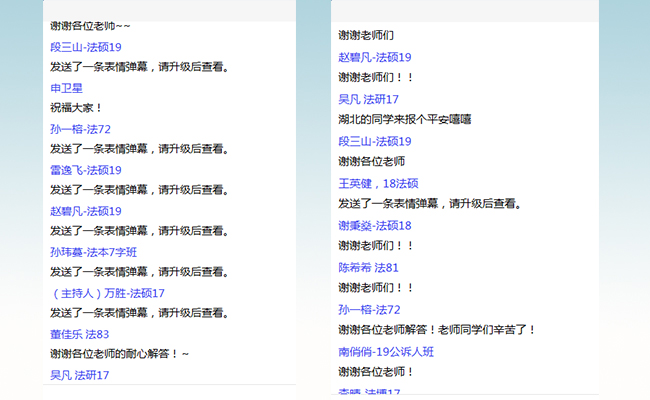Click username 申卫星 in left chat
Image resolution: width=650 pixels, height=400 pixels.
point(65,88)
